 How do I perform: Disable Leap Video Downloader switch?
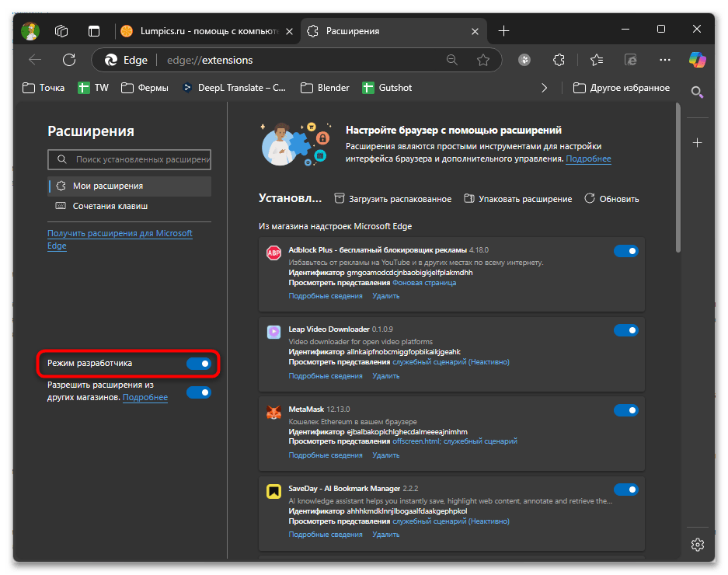[x=626, y=330]
